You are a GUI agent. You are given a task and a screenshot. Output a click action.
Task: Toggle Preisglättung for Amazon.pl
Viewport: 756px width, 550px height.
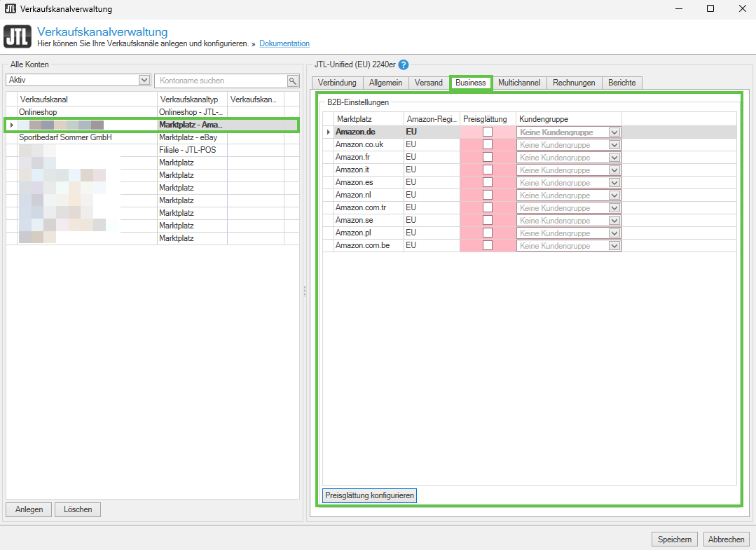pos(488,233)
